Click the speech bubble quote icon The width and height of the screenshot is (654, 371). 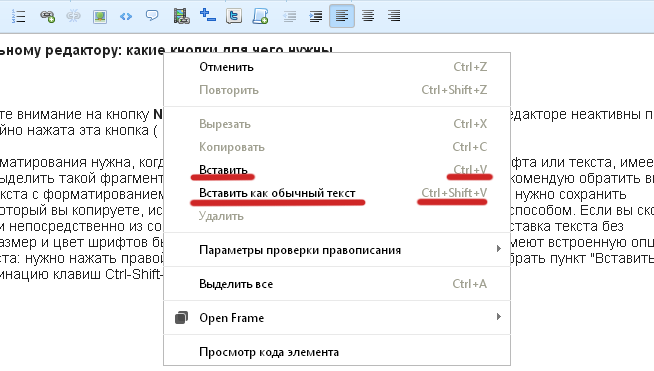point(152,16)
